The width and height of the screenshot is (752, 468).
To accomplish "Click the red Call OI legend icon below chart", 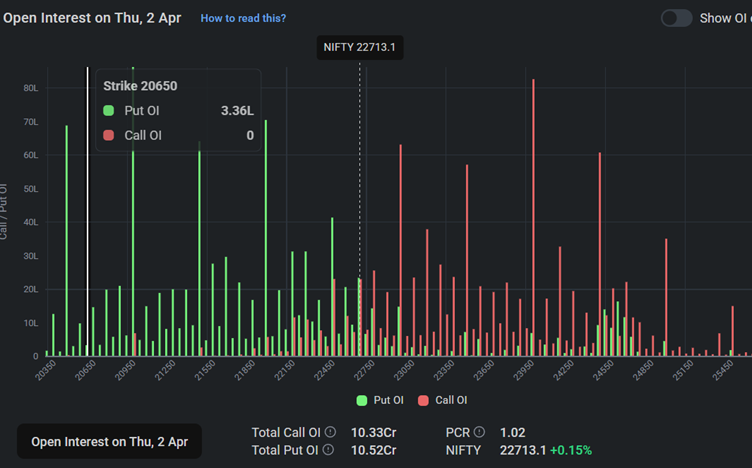I will coord(424,400).
